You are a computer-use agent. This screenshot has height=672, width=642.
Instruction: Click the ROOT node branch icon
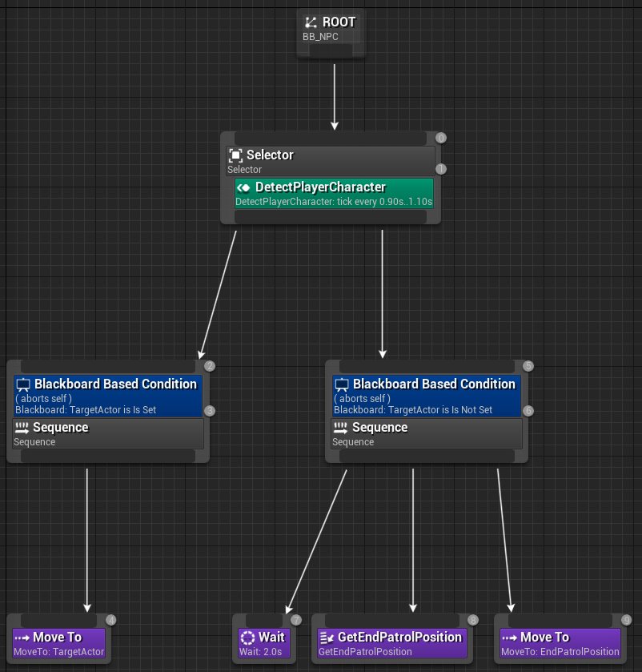[311, 22]
